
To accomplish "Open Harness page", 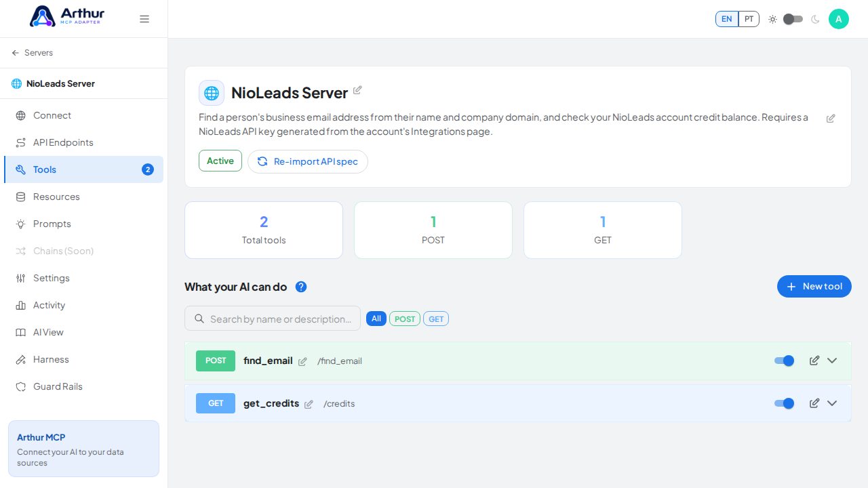I will 83,359.
